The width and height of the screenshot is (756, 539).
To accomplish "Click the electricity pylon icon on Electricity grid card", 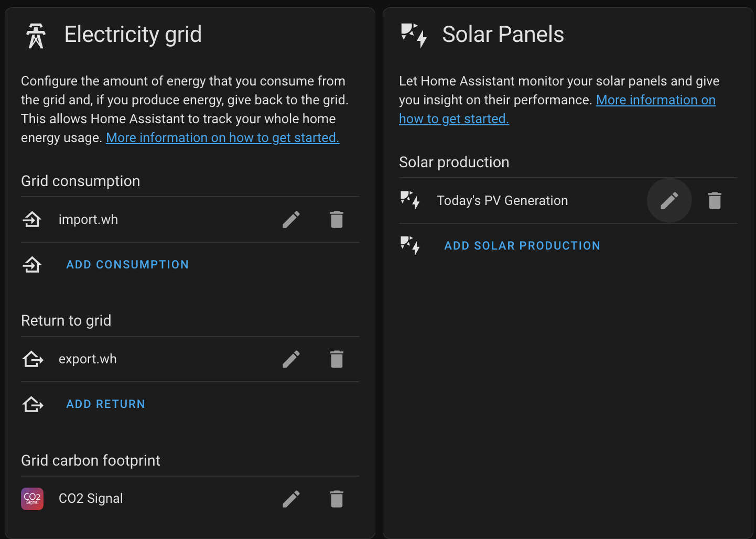I will pyautogui.click(x=35, y=36).
